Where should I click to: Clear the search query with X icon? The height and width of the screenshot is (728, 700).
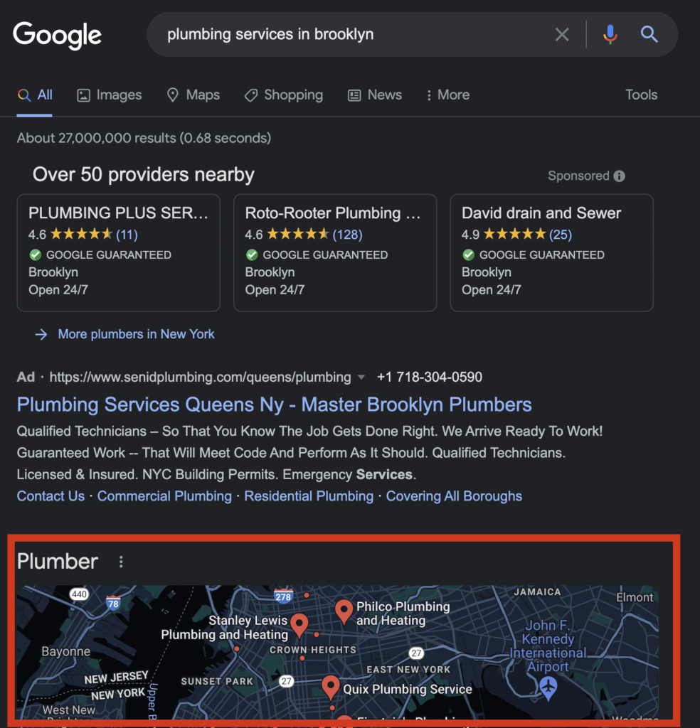pyautogui.click(x=562, y=34)
